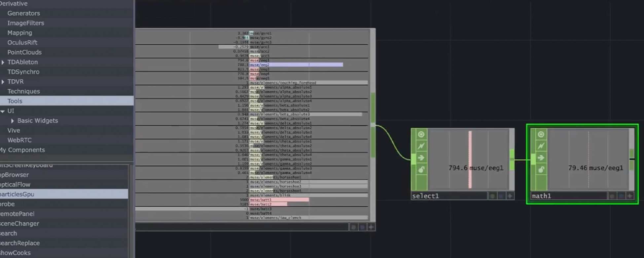Viewport: 644px width, 258px height.
Task: Click the padlock lock flag on math1
Action: pos(541,170)
